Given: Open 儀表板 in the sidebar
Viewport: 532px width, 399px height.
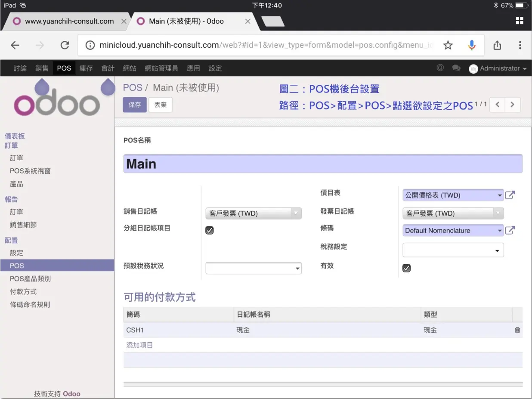Looking at the screenshot, I should (x=15, y=136).
